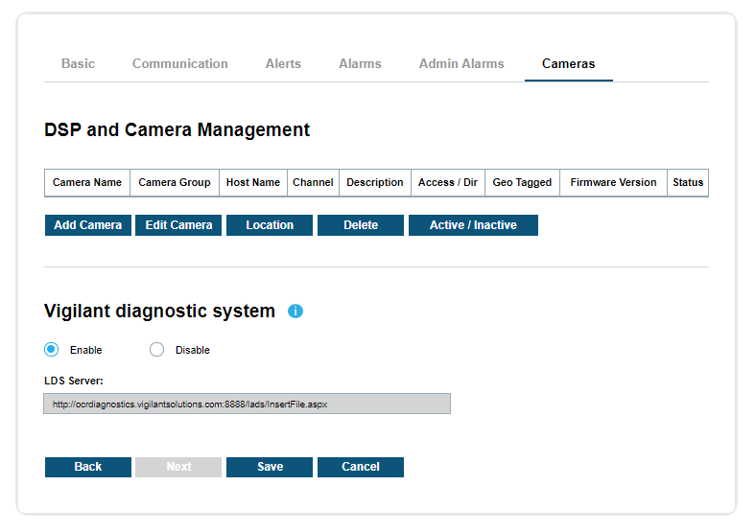756x532 pixels.
Task: Select the Enable radio button
Action: point(52,350)
